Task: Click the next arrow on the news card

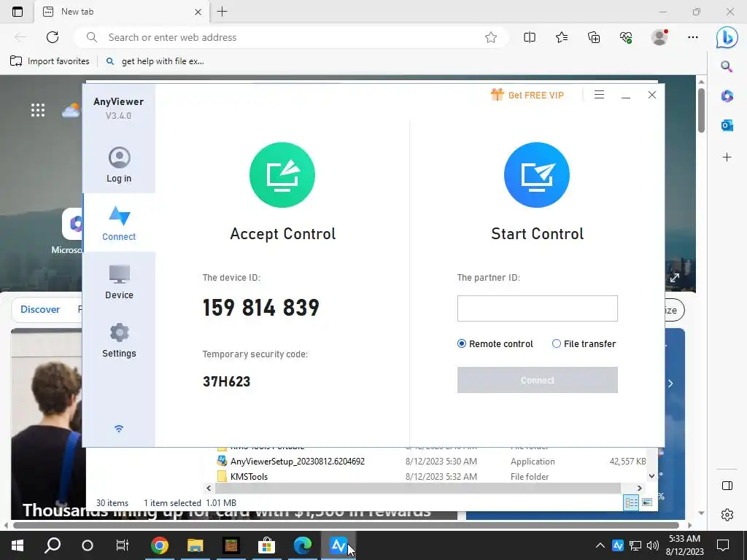Action: click(670, 384)
